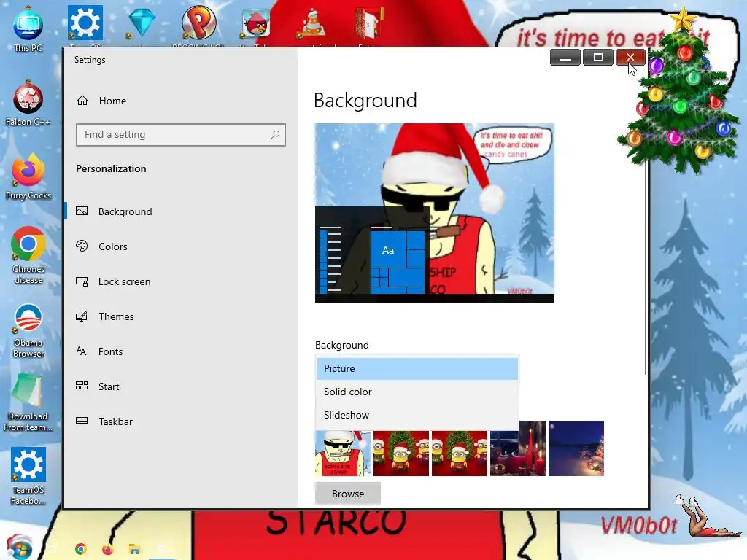Viewport: 747px width, 560px height.
Task: Click the Themes brush icon
Action: [x=82, y=316]
